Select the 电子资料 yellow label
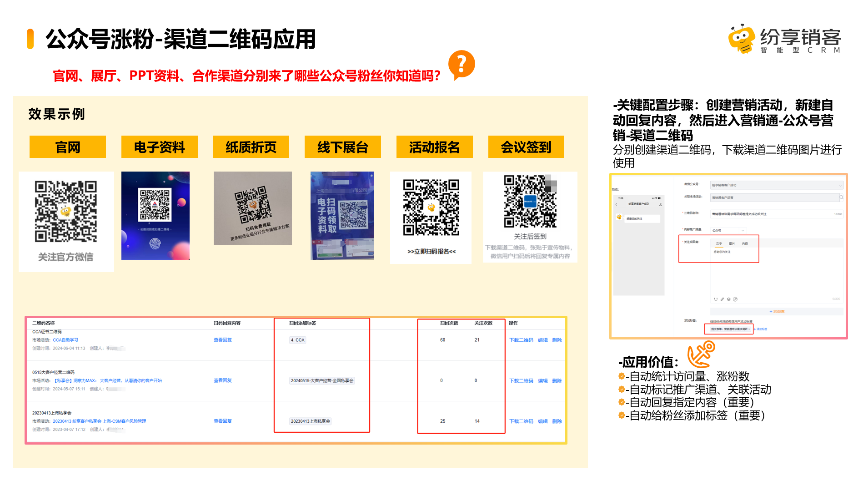 (160, 147)
